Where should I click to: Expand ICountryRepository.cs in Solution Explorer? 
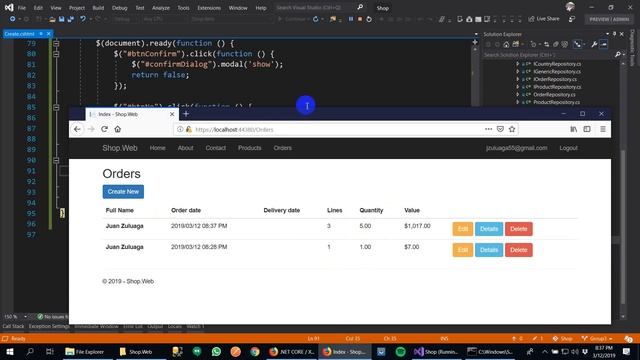(518, 64)
